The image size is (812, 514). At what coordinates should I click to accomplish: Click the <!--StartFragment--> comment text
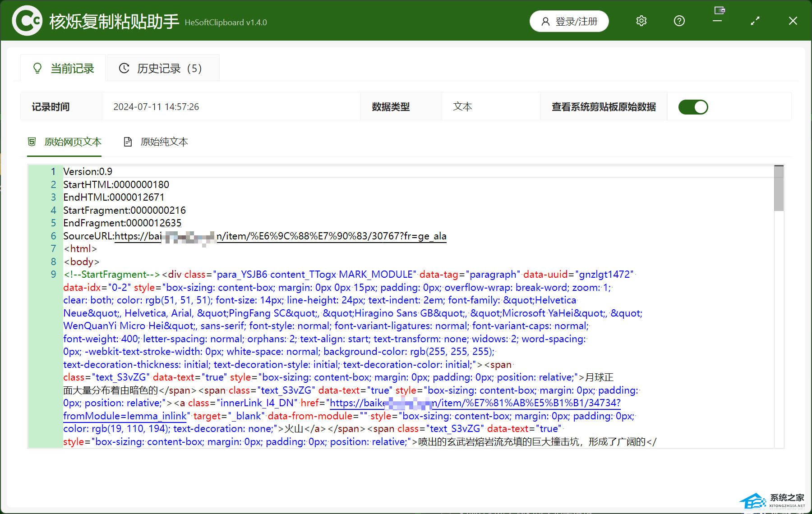tap(112, 275)
